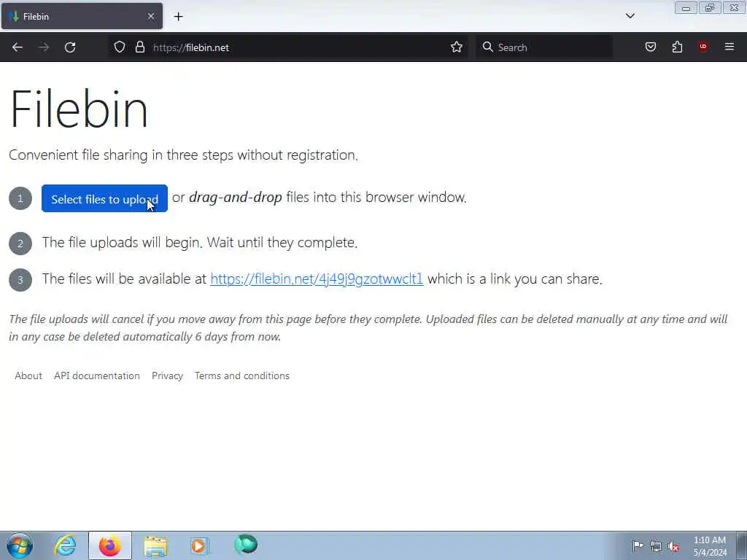Screen dimensions: 747x560
Task: Reload the Filebin page
Action: 70,47
